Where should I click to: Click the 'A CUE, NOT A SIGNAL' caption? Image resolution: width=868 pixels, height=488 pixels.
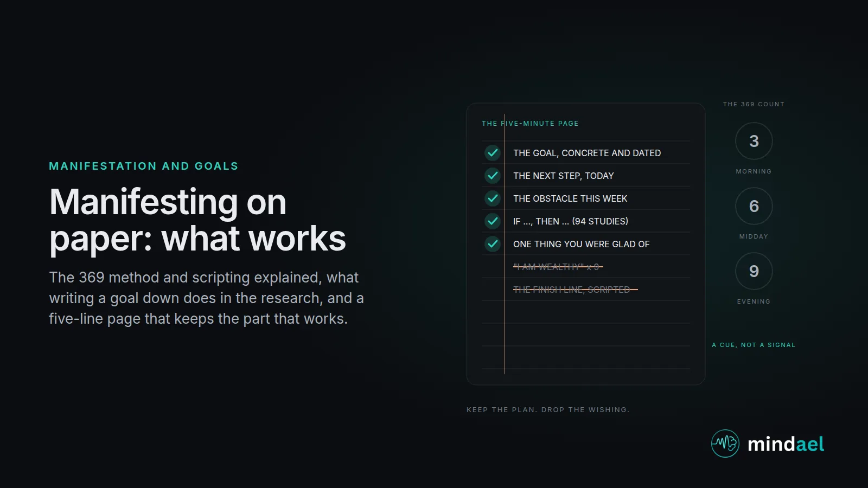click(x=754, y=345)
